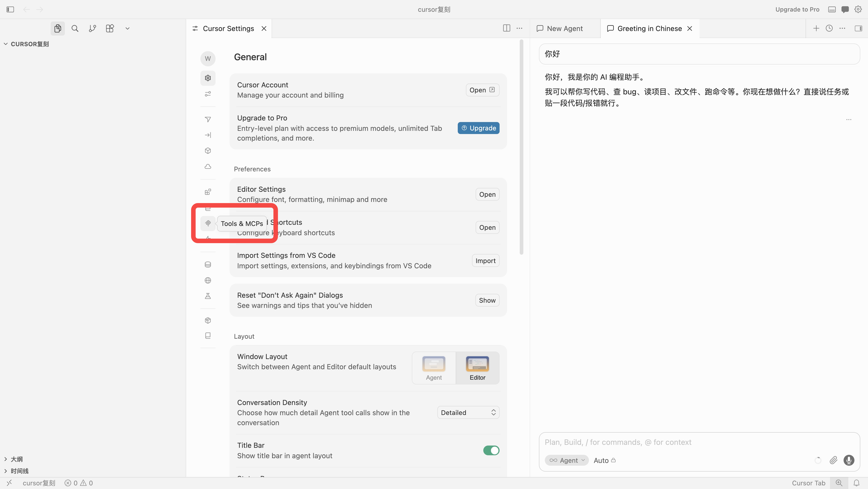This screenshot has height=489, width=868.
Task: Open the Agent mode dropdown in chat
Action: (567, 460)
